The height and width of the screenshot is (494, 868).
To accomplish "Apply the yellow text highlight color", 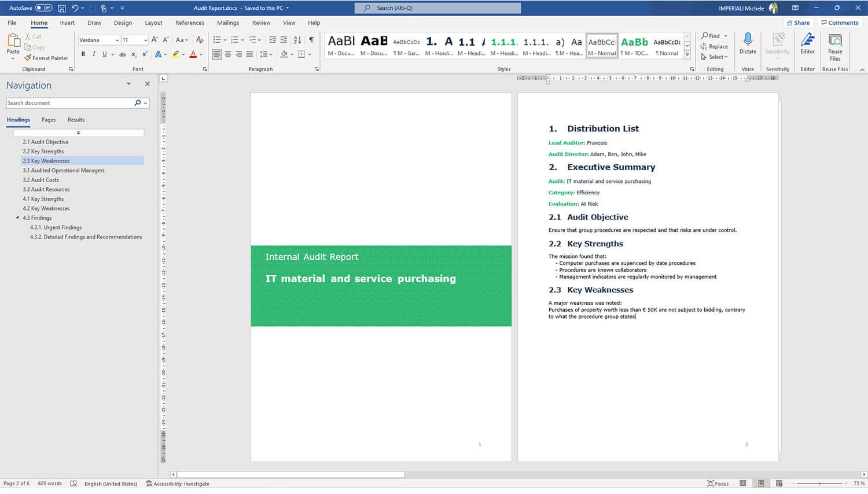I will [x=175, y=54].
